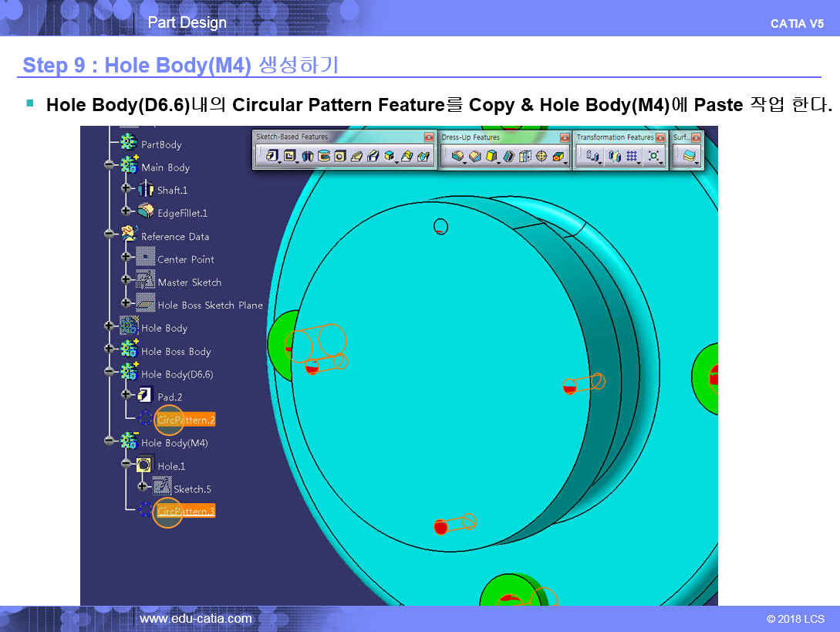This screenshot has height=632, width=840.
Task: Click the Chamfer tool icon
Action: [x=475, y=157]
